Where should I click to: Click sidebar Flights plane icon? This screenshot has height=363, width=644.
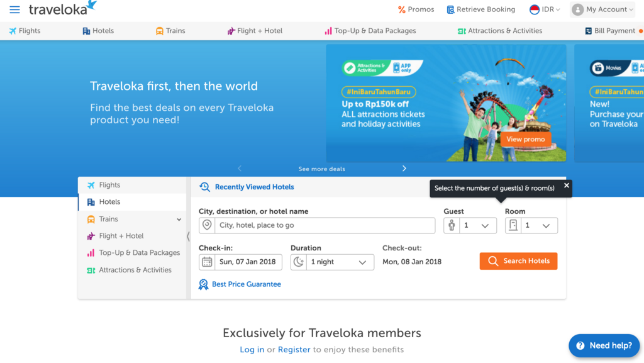(x=91, y=185)
